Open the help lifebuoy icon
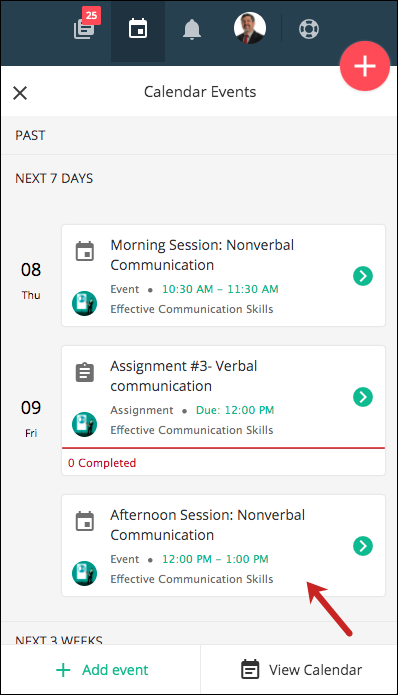 308,30
